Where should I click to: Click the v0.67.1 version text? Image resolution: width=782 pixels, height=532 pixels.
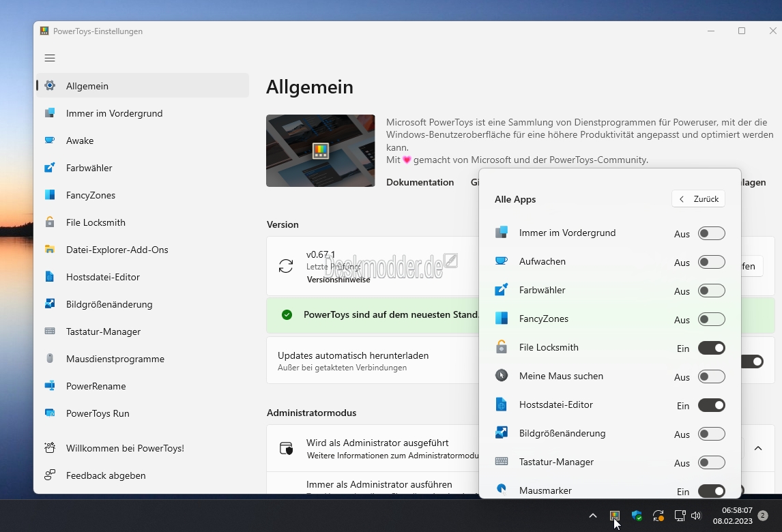pyautogui.click(x=321, y=254)
